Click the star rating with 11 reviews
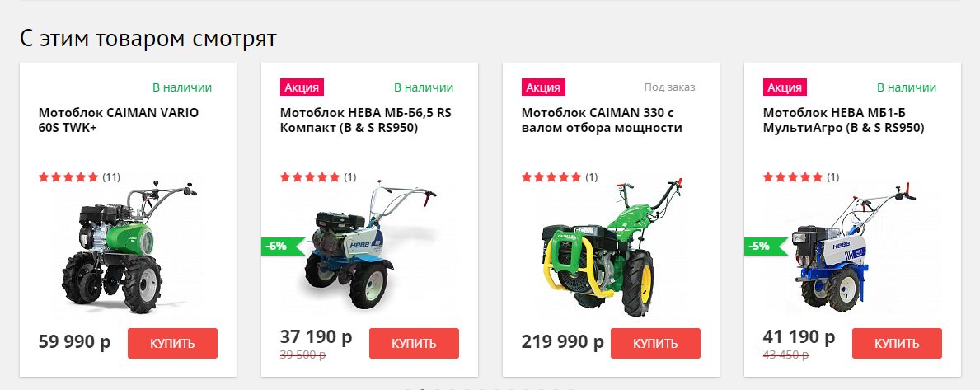 coord(68,177)
